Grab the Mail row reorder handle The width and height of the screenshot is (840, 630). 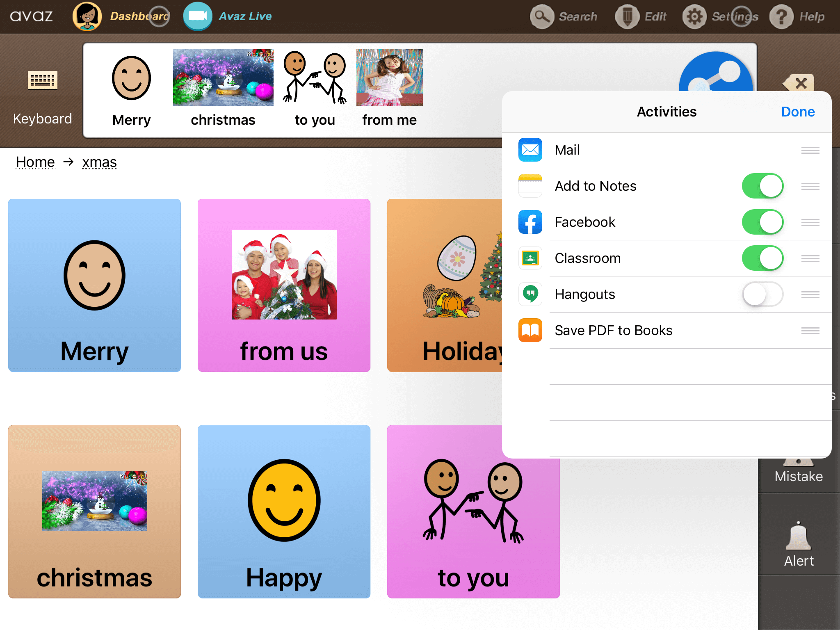[810, 150]
